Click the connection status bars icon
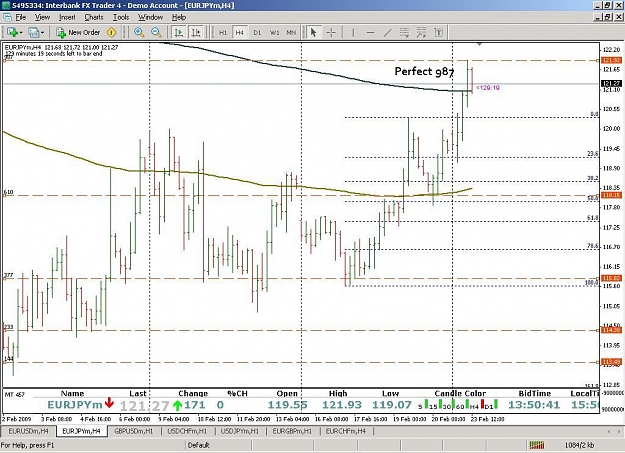The image size is (625, 453). click(537, 445)
